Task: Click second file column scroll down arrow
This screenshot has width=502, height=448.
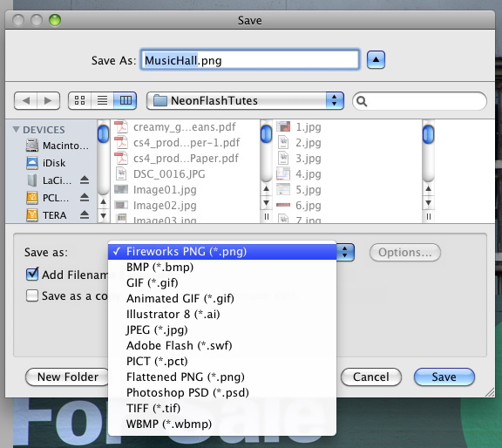Action: [x=429, y=203]
